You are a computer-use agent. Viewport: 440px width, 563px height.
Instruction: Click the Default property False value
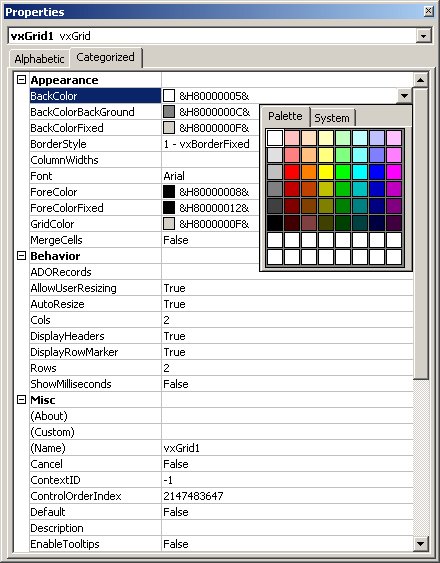176,512
